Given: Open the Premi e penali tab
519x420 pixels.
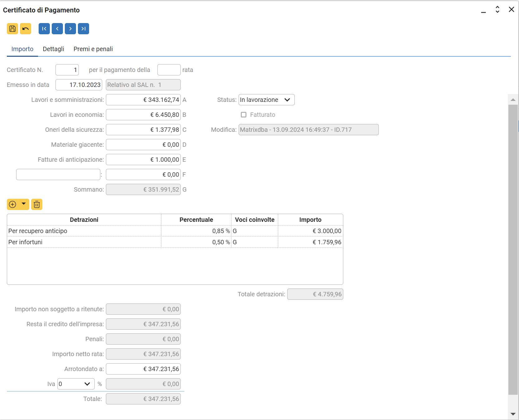Looking at the screenshot, I should (93, 49).
